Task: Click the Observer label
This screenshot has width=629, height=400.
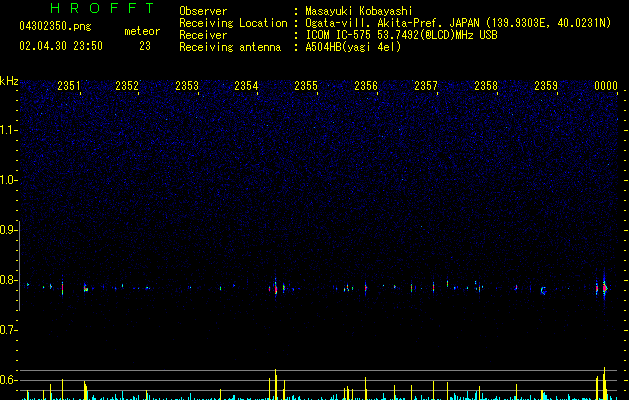Action: coord(203,11)
